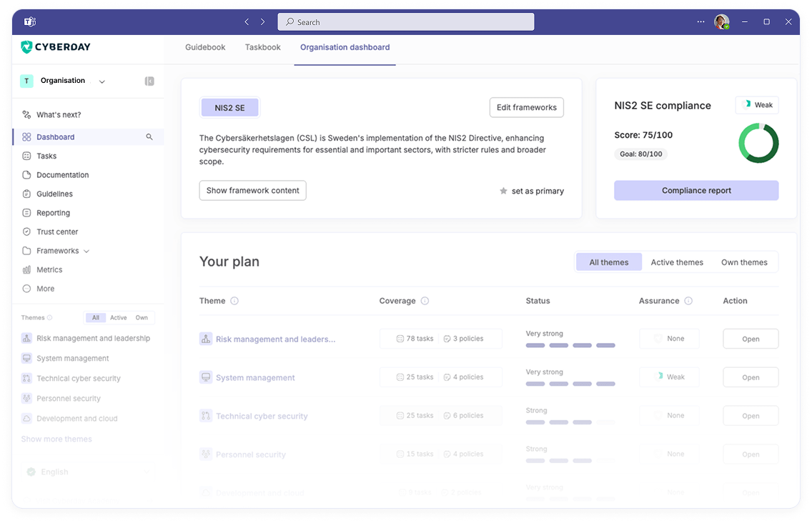Click Technical cyber security Strong status bar
This screenshot has width=812, height=523.
pyautogui.click(x=570, y=422)
